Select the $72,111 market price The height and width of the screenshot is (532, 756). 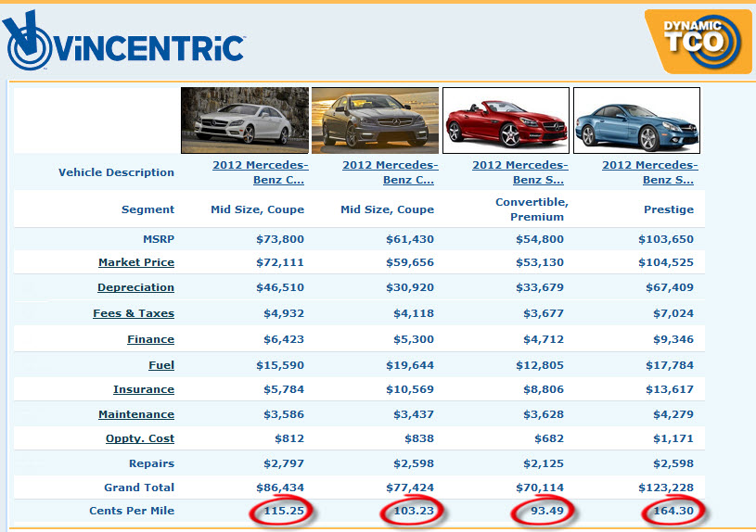pos(280,262)
